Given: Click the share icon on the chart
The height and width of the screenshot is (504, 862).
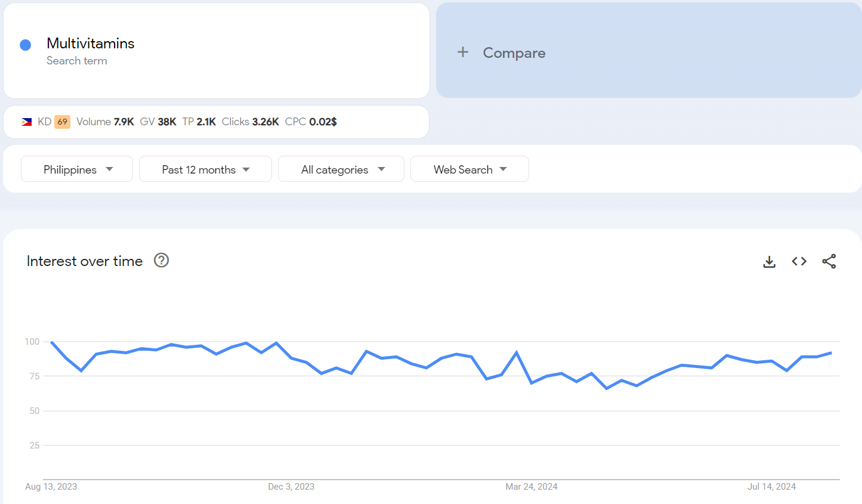Looking at the screenshot, I should pyautogui.click(x=829, y=261).
